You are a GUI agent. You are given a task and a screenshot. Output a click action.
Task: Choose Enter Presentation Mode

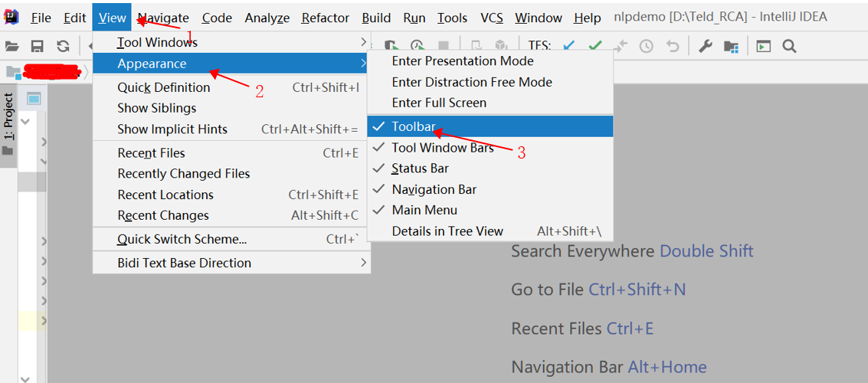pos(490,61)
